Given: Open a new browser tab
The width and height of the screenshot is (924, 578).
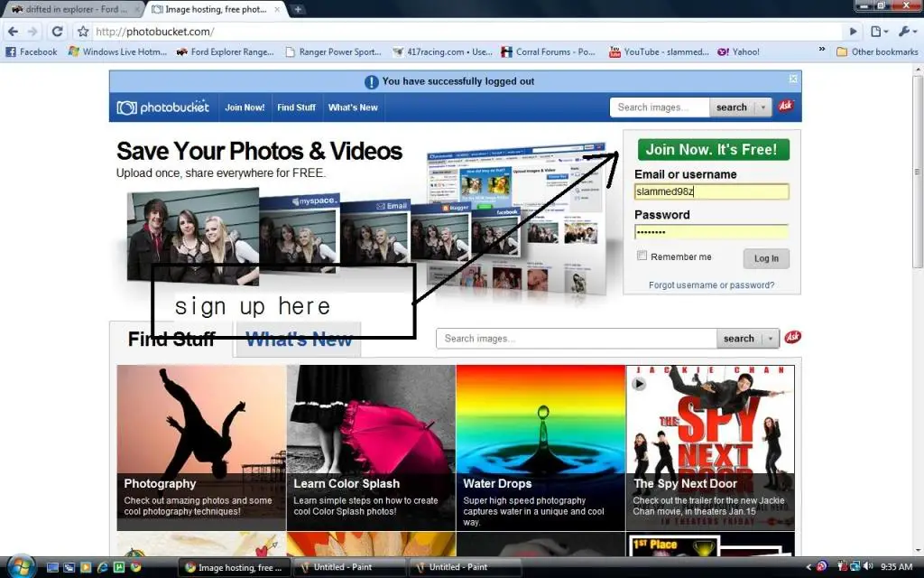Looking at the screenshot, I should (x=298, y=9).
